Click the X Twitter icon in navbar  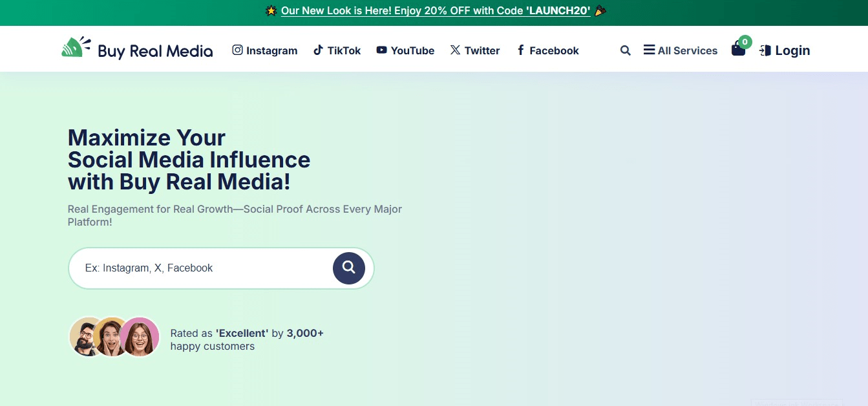click(455, 50)
